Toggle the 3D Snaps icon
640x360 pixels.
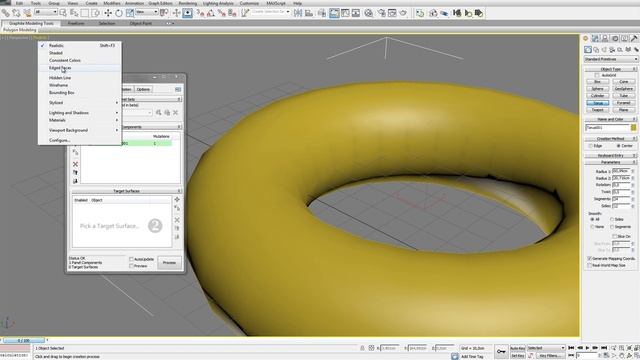(x=200, y=13)
